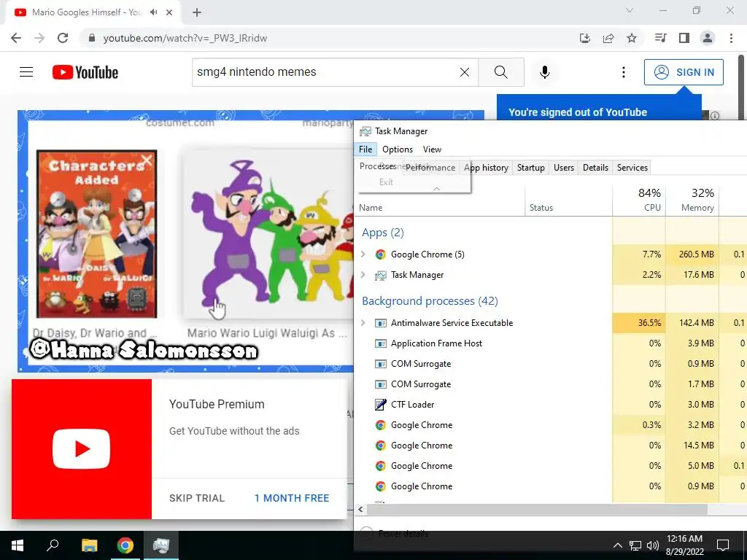Switch to Users tab

pyautogui.click(x=564, y=168)
